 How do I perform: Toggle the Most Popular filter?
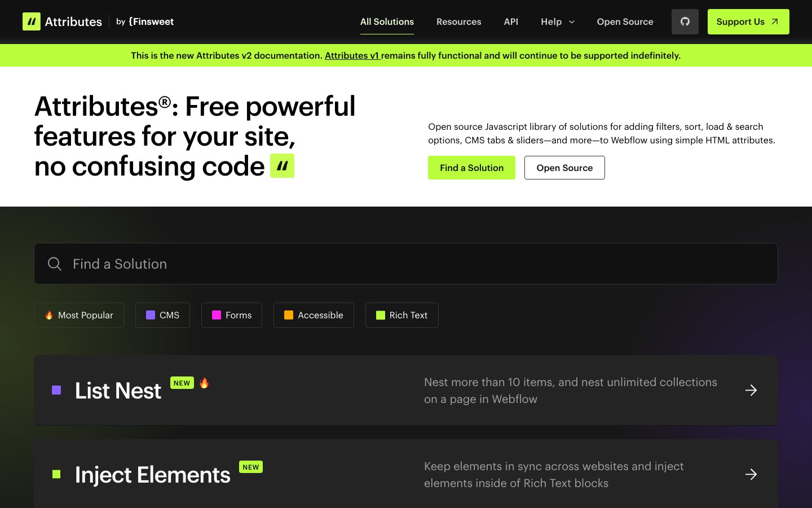79,315
